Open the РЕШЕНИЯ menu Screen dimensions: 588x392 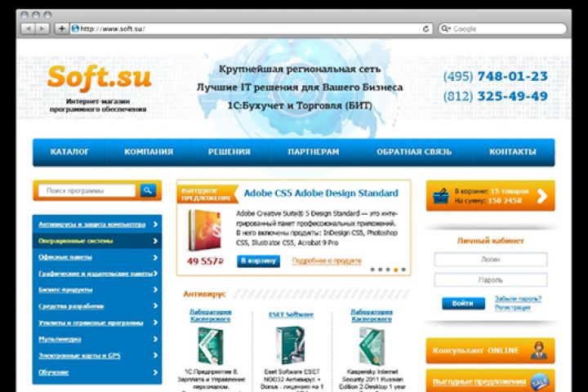[x=229, y=152]
